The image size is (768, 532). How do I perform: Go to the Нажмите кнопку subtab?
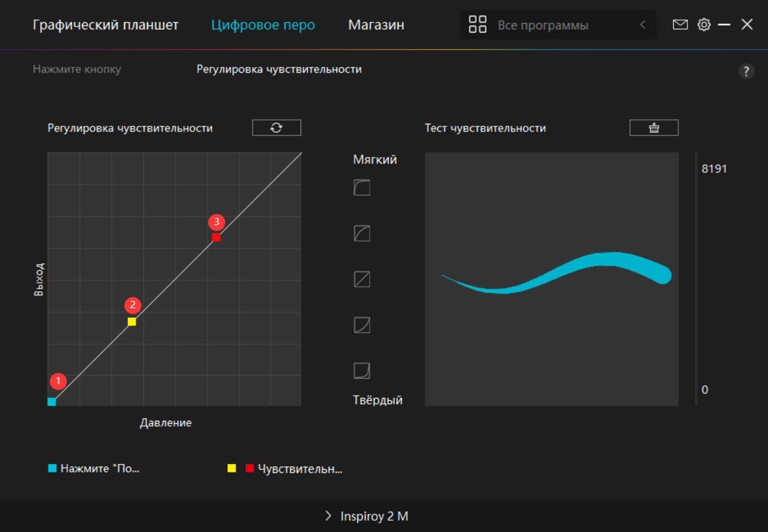[x=77, y=69]
